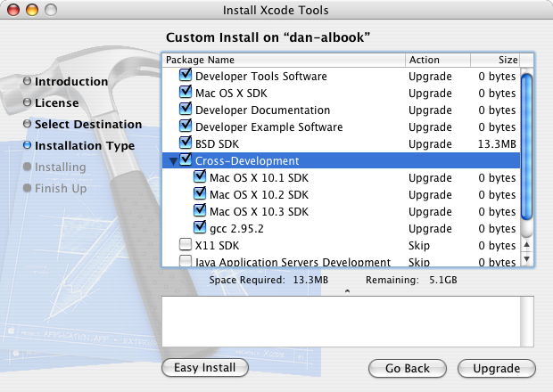
Task: Disable the Developer Example Software package
Action: [186, 127]
